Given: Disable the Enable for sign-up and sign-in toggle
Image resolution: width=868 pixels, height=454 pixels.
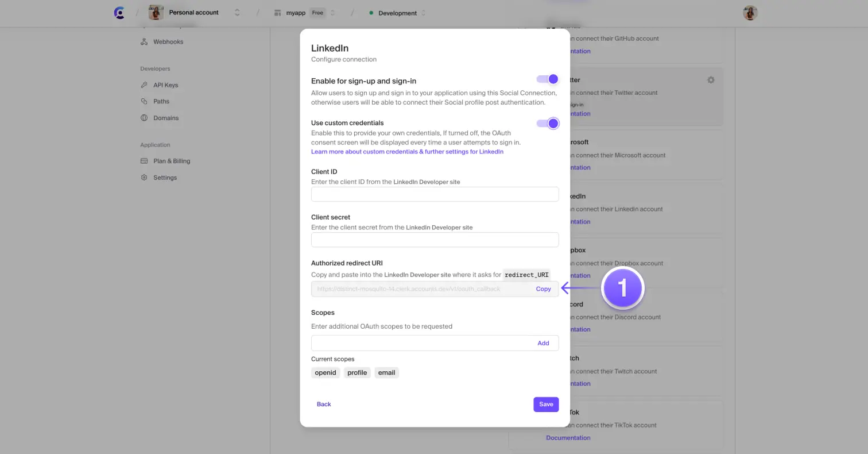Looking at the screenshot, I should pyautogui.click(x=547, y=79).
